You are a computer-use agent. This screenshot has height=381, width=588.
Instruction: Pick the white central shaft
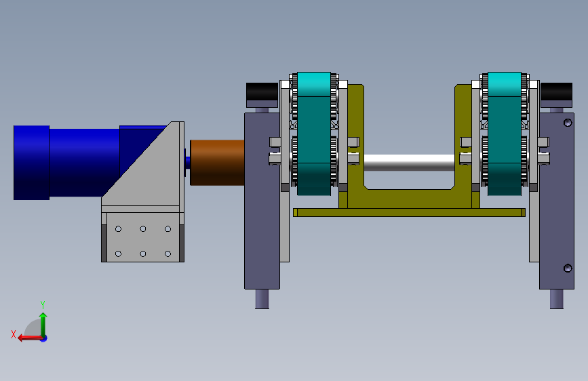(x=409, y=163)
